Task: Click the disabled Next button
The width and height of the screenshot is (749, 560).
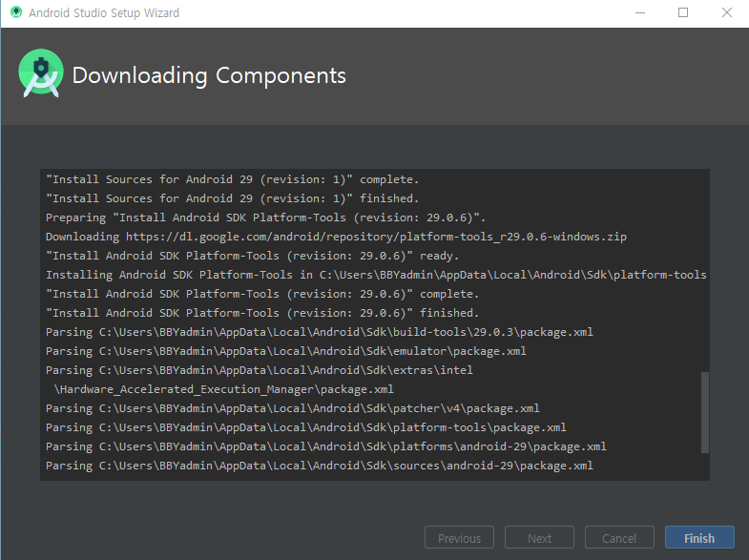Action: tap(539, 537)
